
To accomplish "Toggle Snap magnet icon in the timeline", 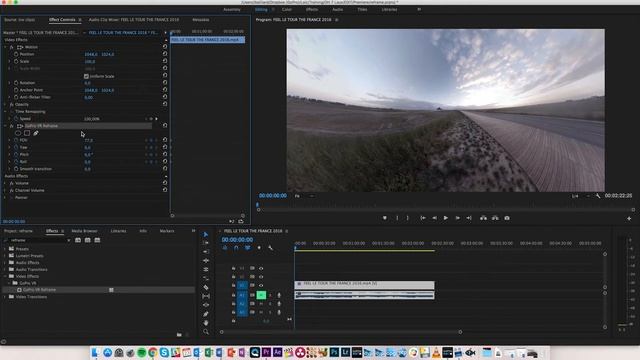I will [236, 248].
